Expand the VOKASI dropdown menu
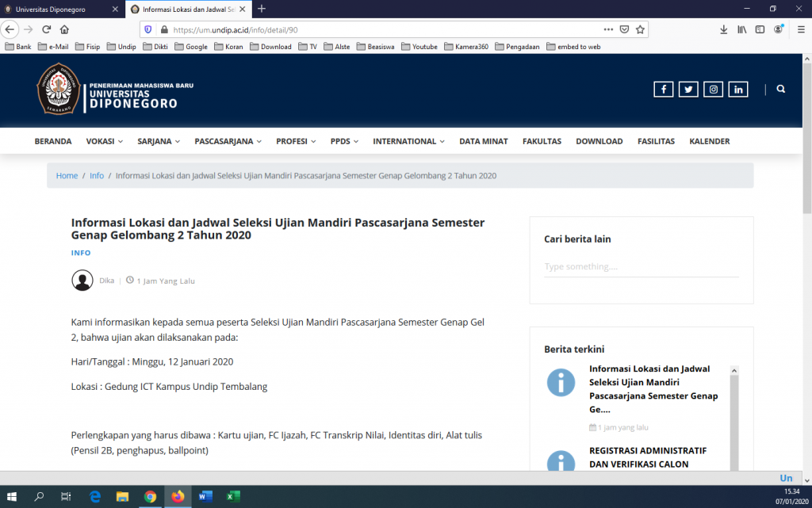This screenshot has width=812, height=508. [x=104, y=141]
